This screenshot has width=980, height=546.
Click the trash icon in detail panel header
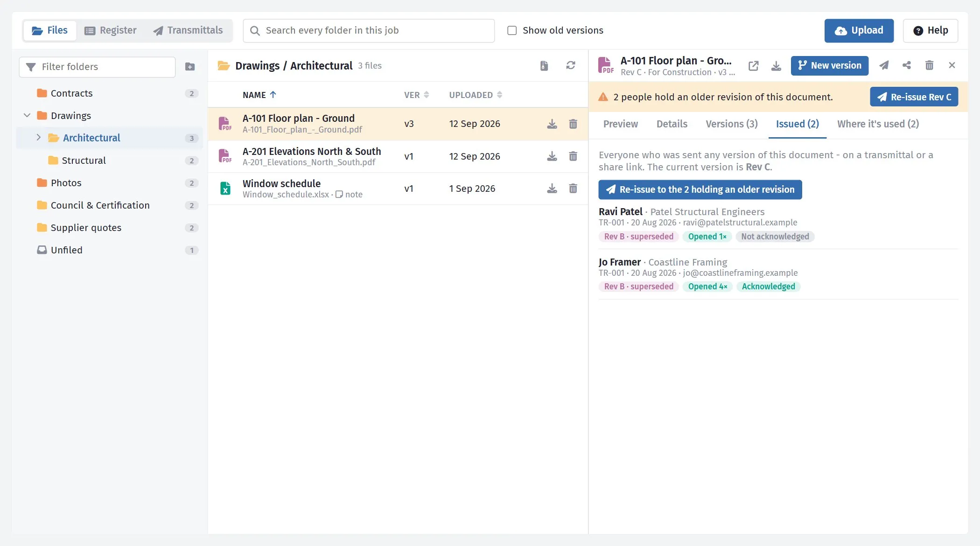pos(929,65)
